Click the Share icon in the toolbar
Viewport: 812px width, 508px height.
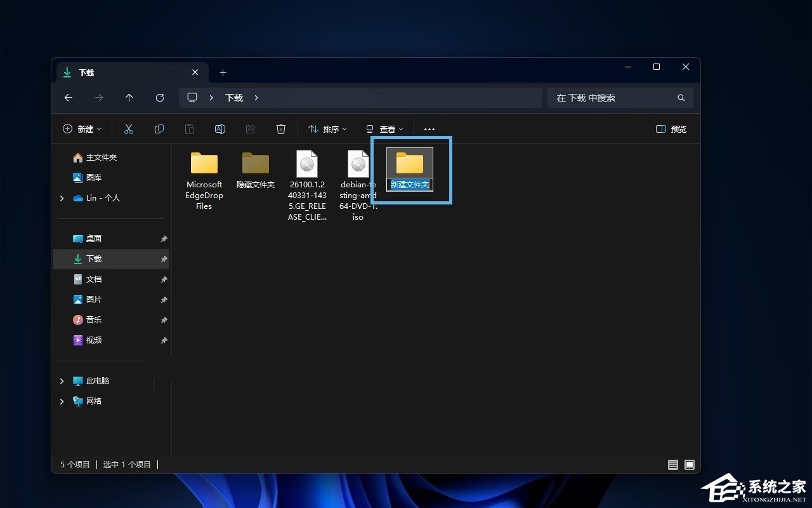coord(251,129)
